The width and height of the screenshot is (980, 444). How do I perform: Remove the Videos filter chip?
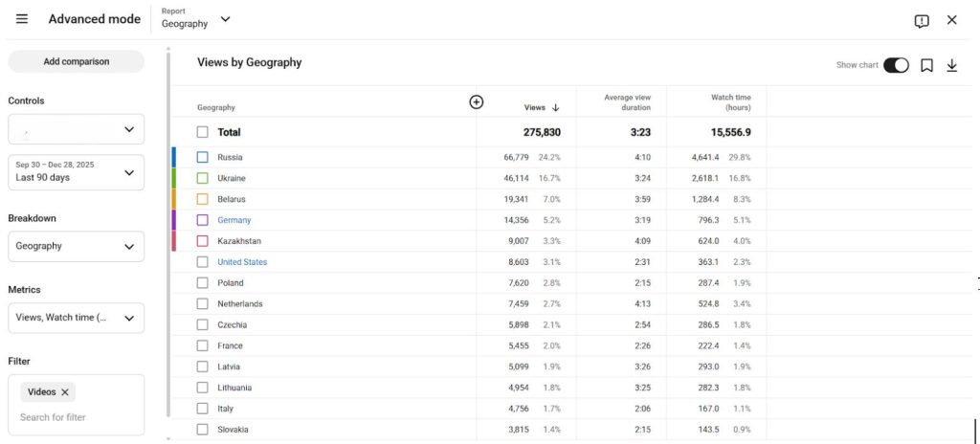click(x=65, y=392)
